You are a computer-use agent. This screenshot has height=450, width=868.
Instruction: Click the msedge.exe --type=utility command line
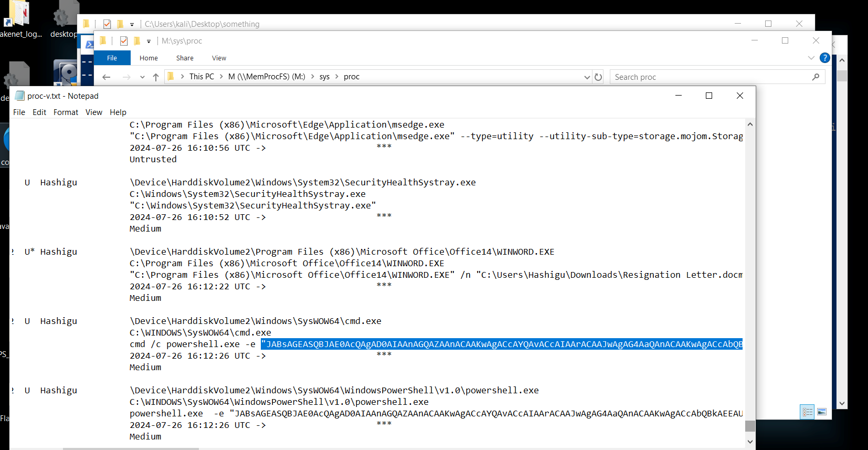436,136
